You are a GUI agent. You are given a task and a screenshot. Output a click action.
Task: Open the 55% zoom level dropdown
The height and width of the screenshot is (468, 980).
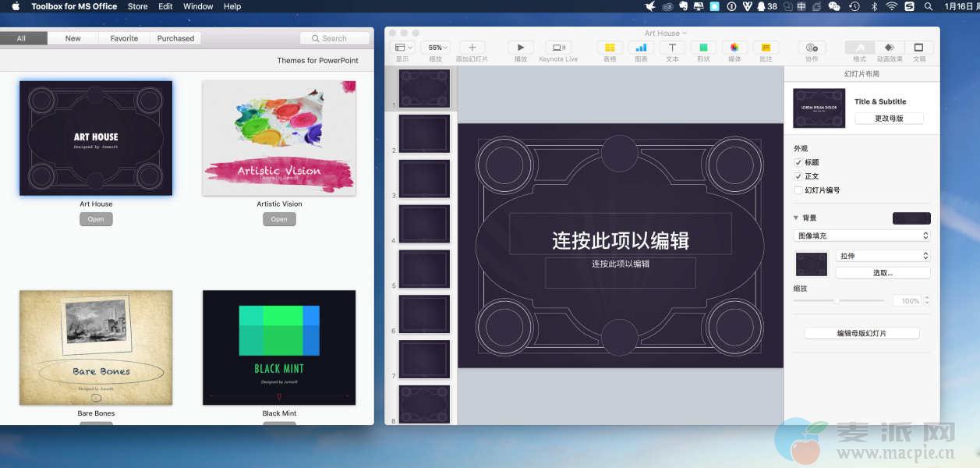tap(435, 48)
